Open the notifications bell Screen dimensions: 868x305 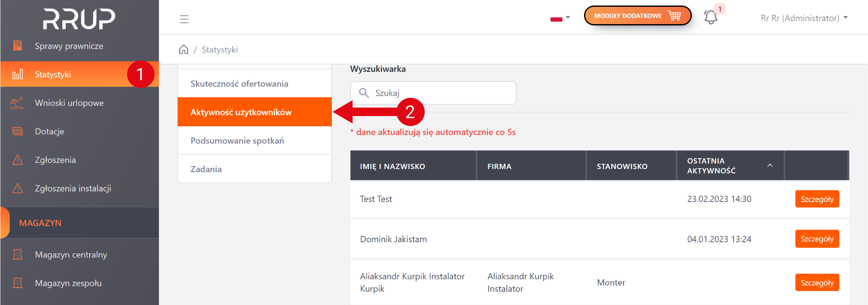tap(711, 17)
